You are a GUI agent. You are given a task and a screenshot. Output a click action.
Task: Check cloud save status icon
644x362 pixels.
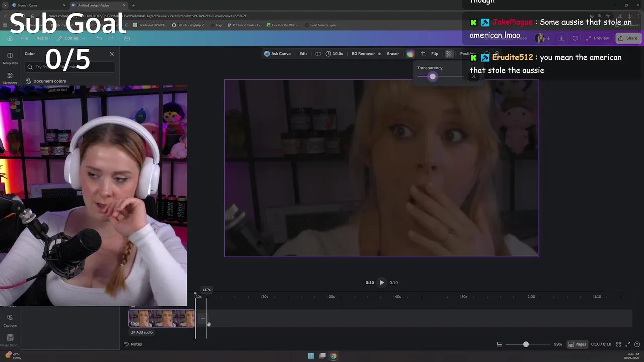coord(127,38)
